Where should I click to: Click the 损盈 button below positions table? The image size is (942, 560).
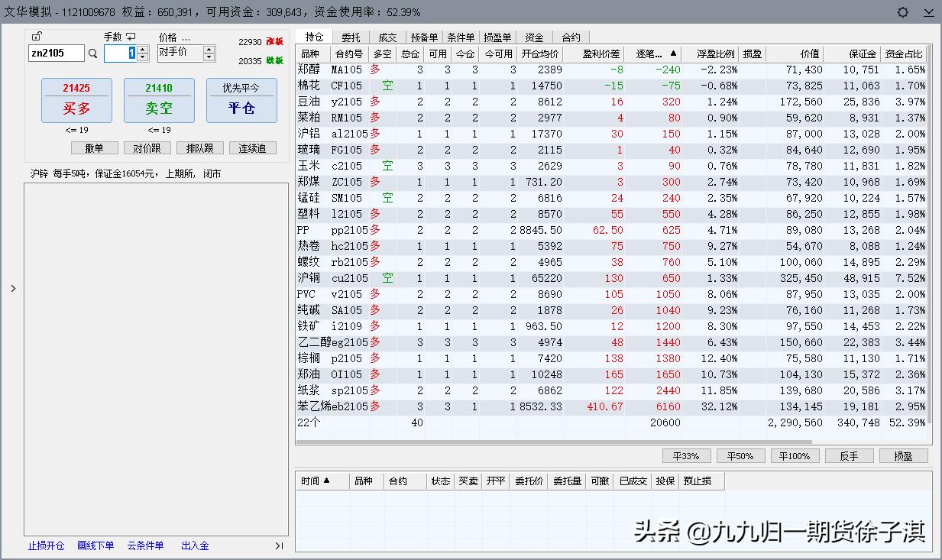click(x=904, y=456)
